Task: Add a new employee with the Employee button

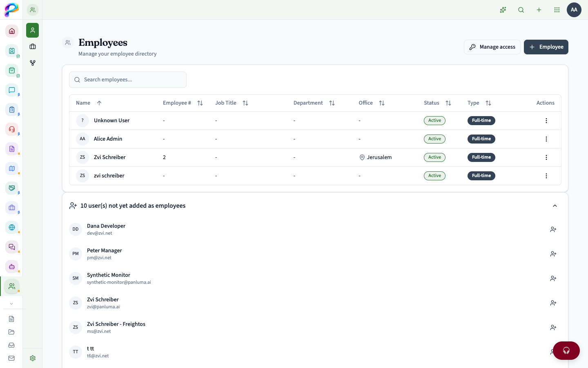Action: 546,47
